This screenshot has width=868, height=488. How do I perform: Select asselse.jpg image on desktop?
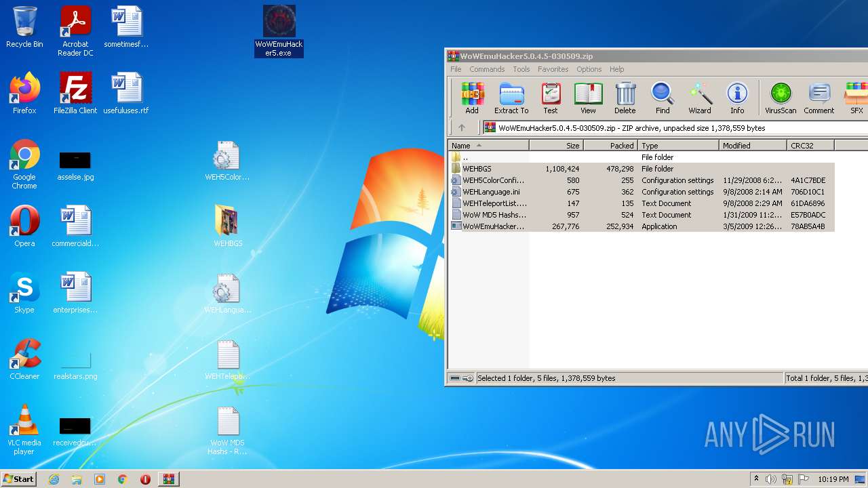[75, 165]
